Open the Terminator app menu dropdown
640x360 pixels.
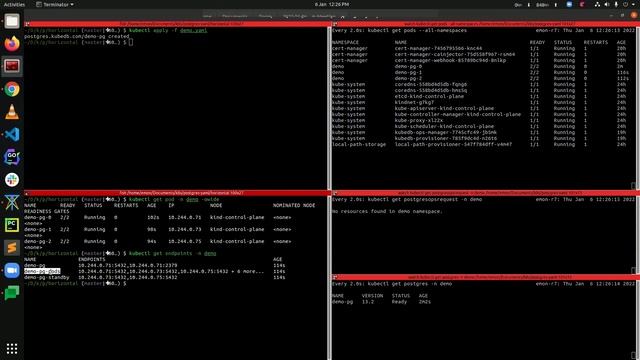point(55,4)
